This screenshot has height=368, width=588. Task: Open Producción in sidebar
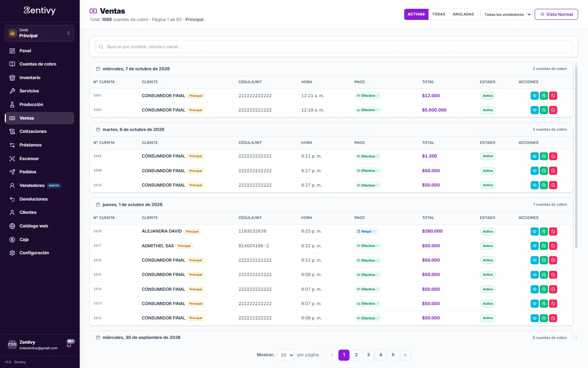(x=39, y=105)
